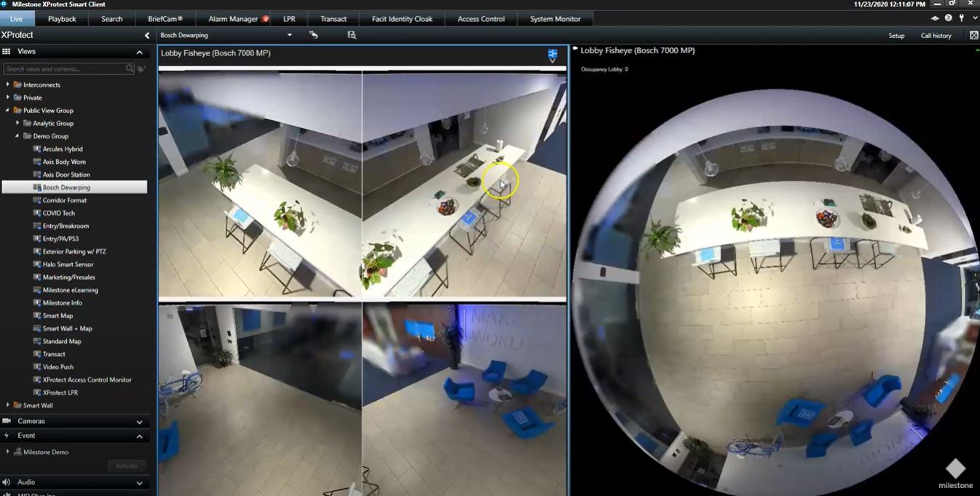Switch to the Playback tab
The image size is (980, 496).
click(x=62, y=19)
